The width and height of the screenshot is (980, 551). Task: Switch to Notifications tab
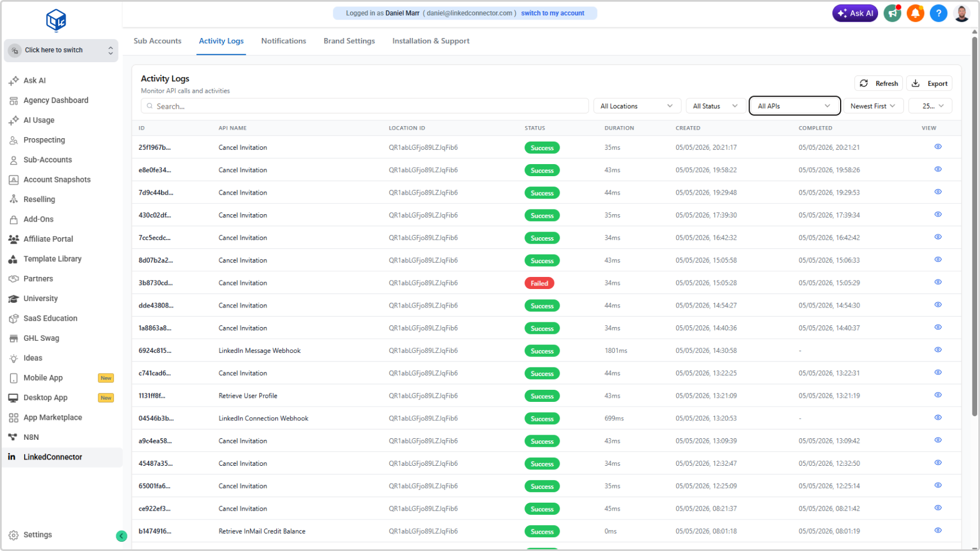pos(283,41)
